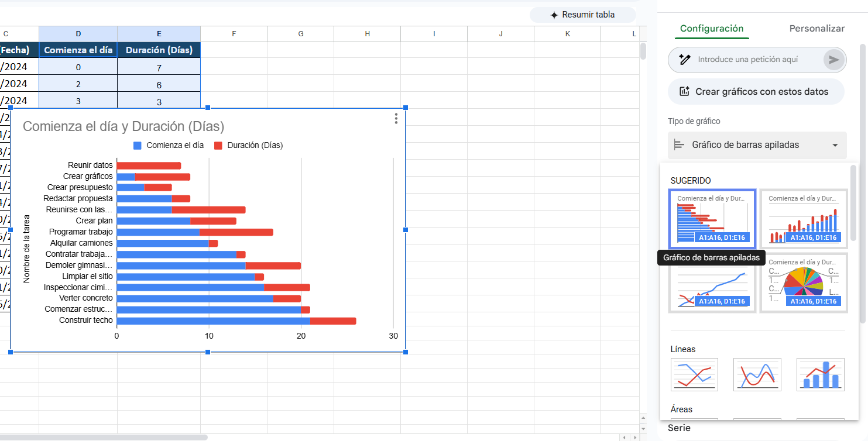868x441 pixels.
Task: Select the suggested column chart
Action: pyautogui.click(x=804, y=218)
